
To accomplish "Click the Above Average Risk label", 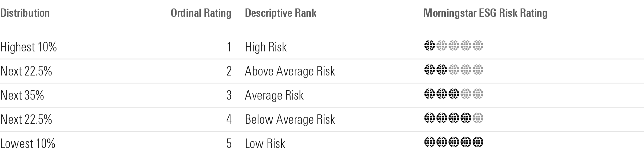I will pyautogui.click(x=290, y=71).
